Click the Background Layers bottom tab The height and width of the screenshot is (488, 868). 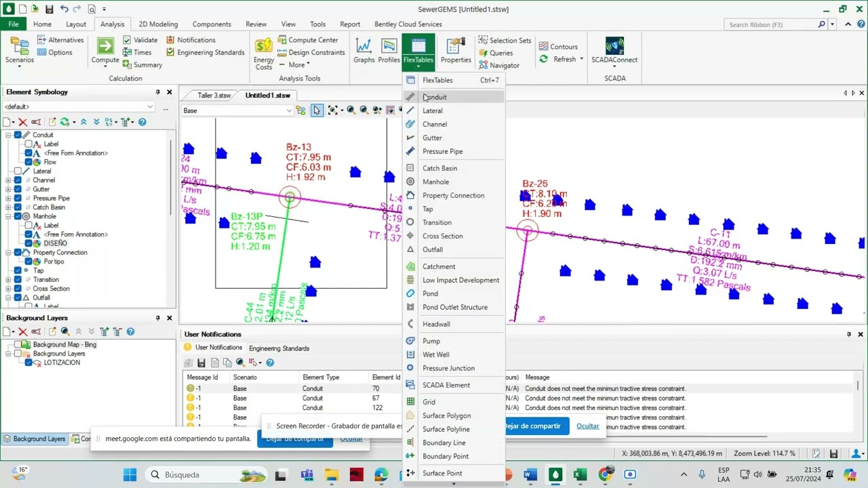click(34, 439)
